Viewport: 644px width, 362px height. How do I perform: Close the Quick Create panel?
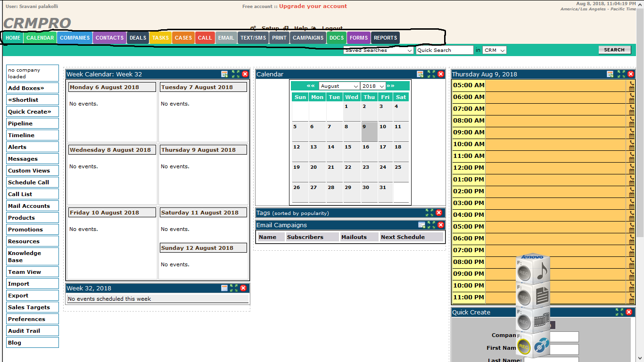pos(629,312)
